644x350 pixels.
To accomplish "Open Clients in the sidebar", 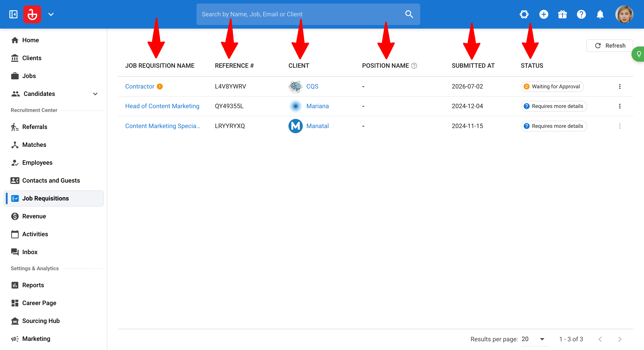I will [54, 58].
